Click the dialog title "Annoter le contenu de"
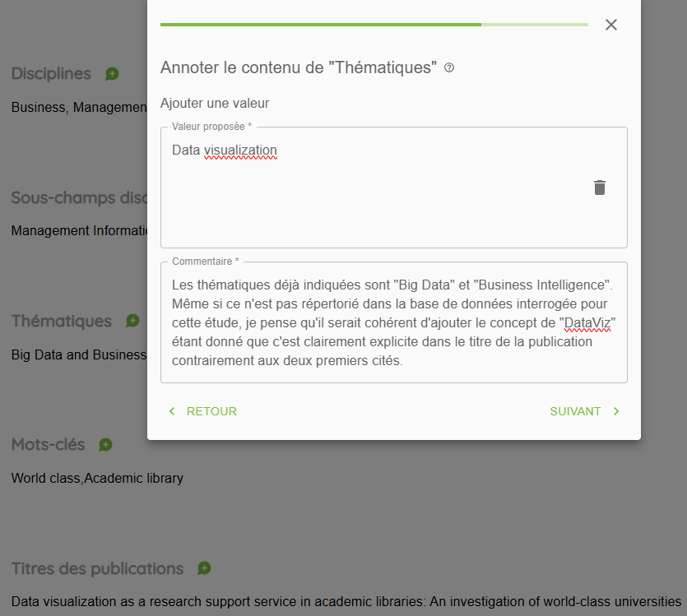The width and height of the screenshot is (687, 616). [x=299, y=67]
